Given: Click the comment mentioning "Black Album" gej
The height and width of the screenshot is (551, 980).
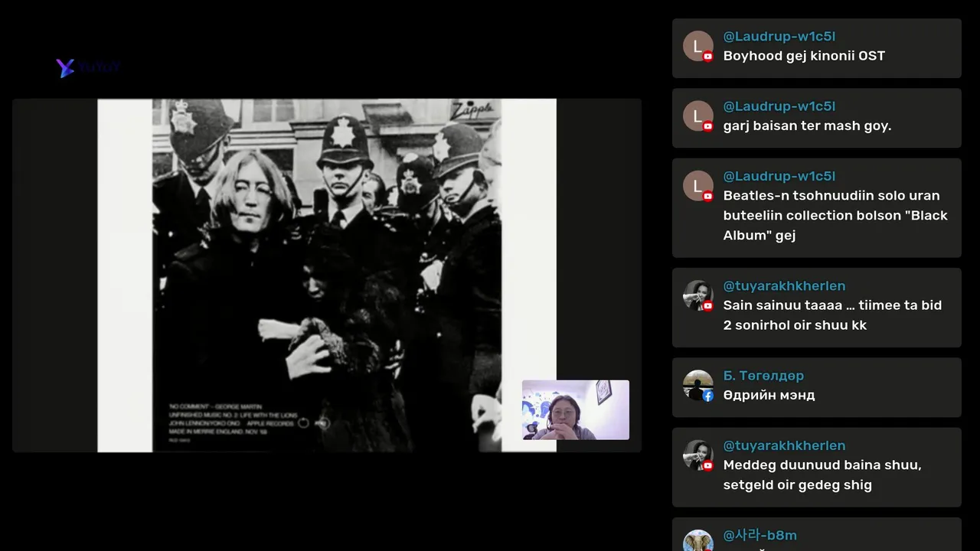Looking at the screenshot, I should coord(835,215).
